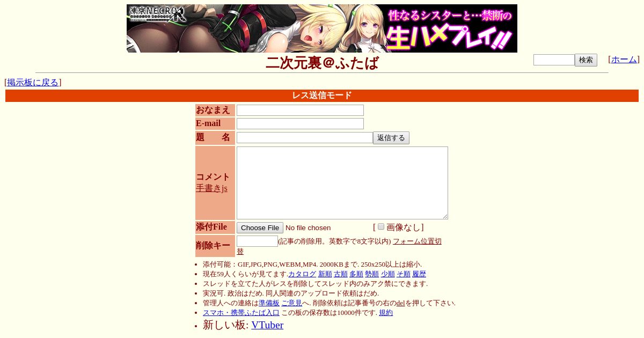Viewport: 644px width, 338px height.
Task: Sort by 古順 oldest link
Action: [341, 274]
